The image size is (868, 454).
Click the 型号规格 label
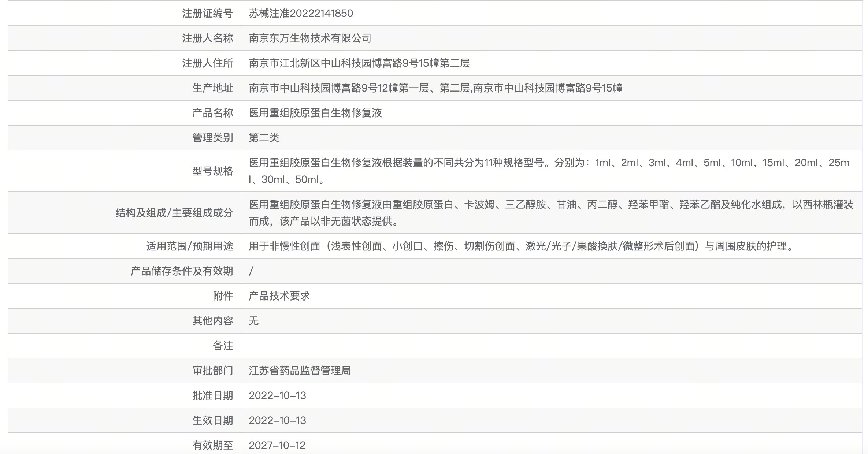point(212,171)
